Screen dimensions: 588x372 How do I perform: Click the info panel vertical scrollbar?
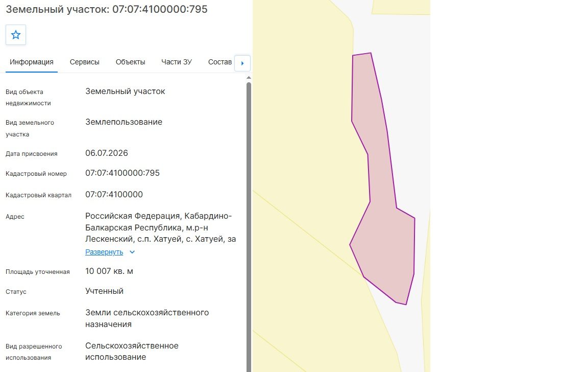tap(248, 227)
